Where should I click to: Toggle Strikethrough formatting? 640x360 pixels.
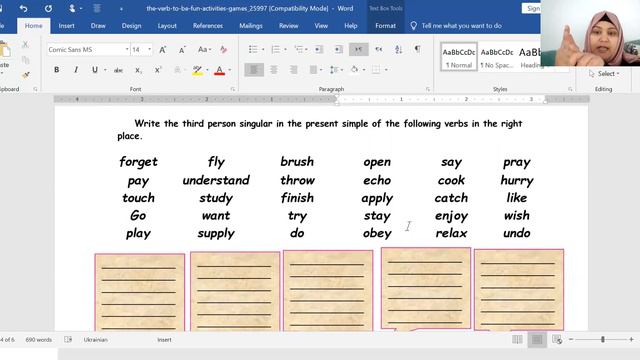(118, 70)
